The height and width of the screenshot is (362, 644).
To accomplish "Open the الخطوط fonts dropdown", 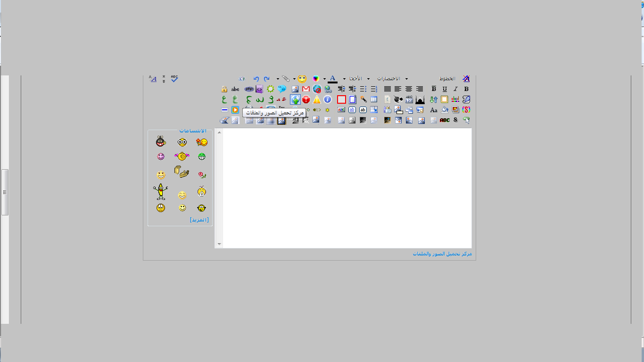I will click(447, 79).
